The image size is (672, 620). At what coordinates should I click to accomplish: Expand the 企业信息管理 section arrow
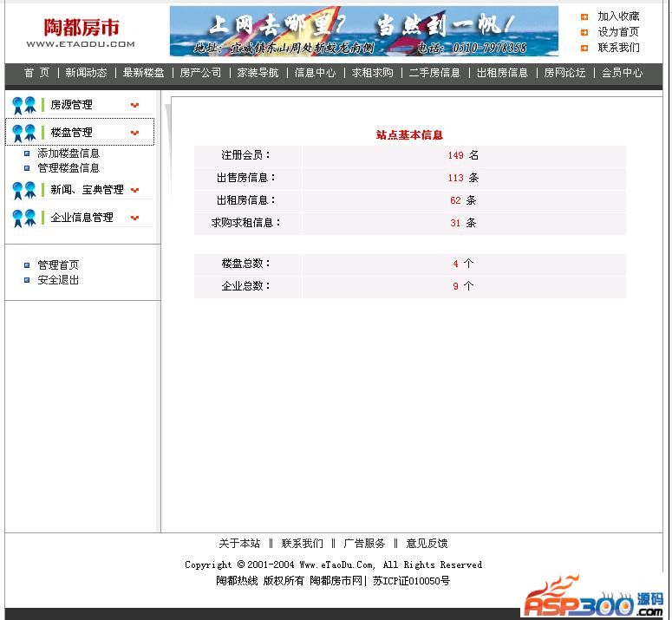[134, 218]
